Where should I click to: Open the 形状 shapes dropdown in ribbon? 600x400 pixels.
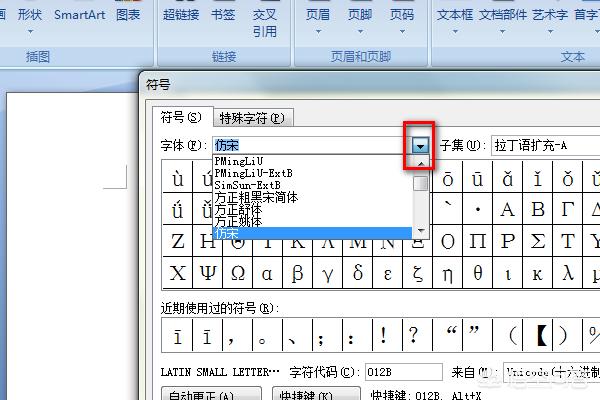[29, 21]
